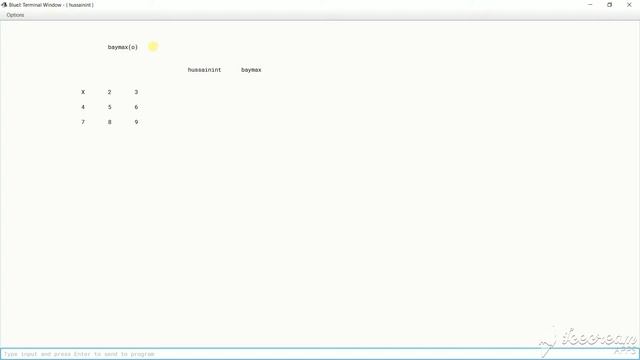Click the terminal input field
This screenshot has height=360, width=640.
point(320,354)
